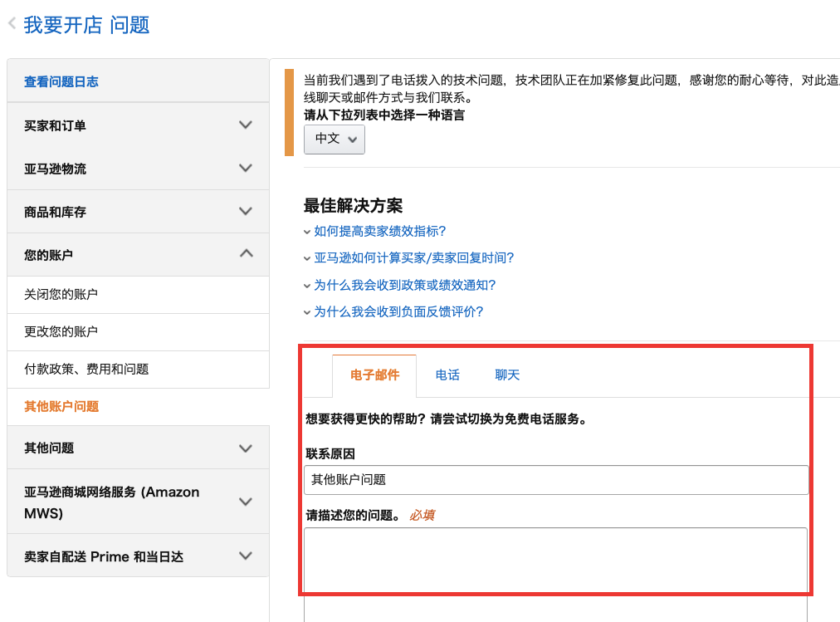The image size is (840, 622).
Task: Open the 中文 language dropdown
Action: click(334, 139)
